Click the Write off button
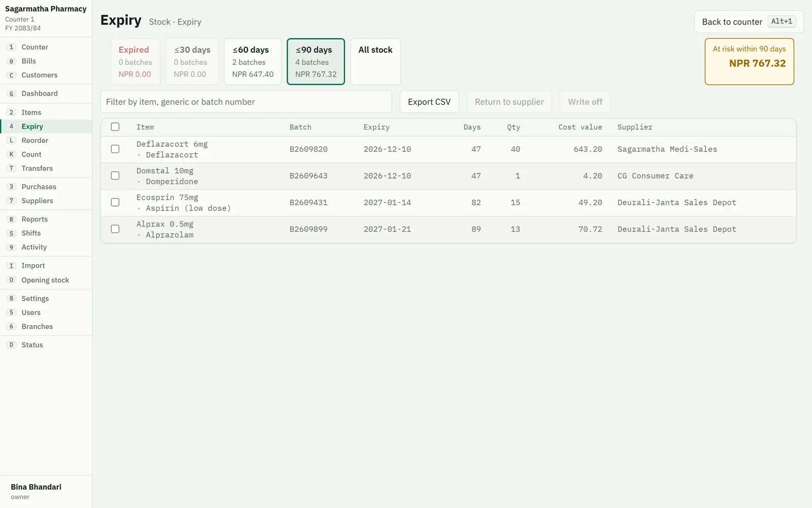This screenshot has width=812, height=508. [x=585, y=102]
